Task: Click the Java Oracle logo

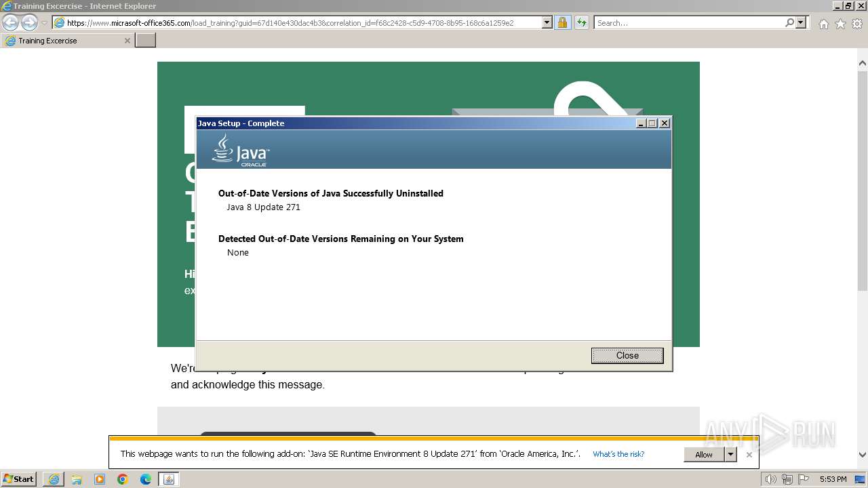Action: (x=241, y=150)
